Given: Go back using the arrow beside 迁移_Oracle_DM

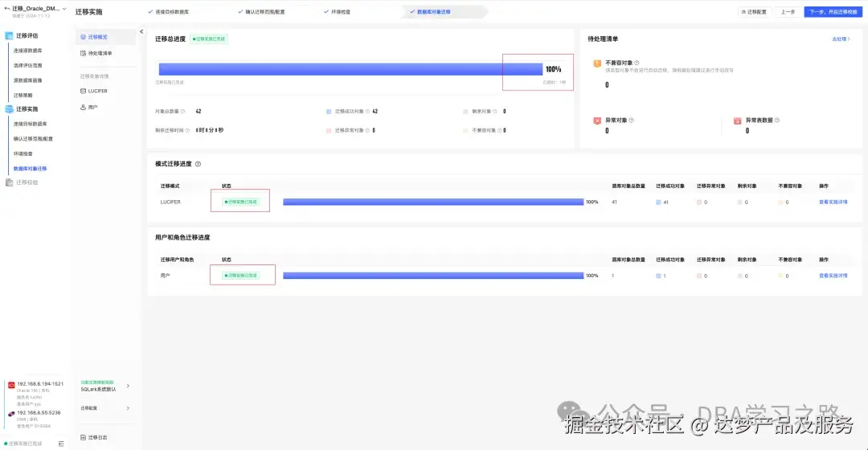Looking at the screenshot, I should pyautogui.click(x=6, y=8).
